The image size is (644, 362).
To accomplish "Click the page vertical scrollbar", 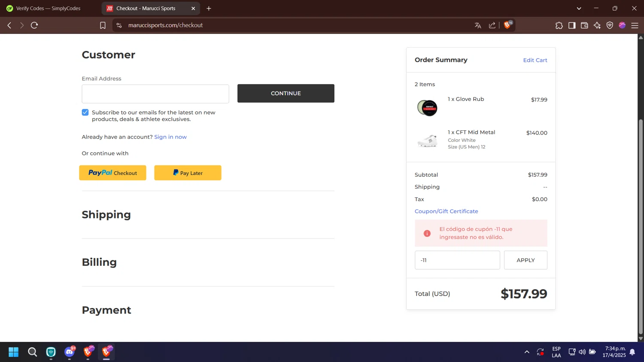I will [x=641, y=226].
